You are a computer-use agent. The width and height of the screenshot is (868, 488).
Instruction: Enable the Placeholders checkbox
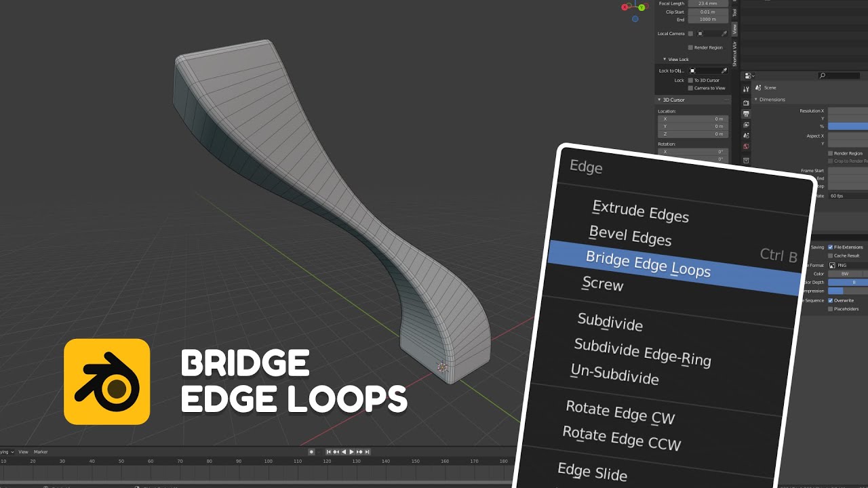tap(830, 309)
